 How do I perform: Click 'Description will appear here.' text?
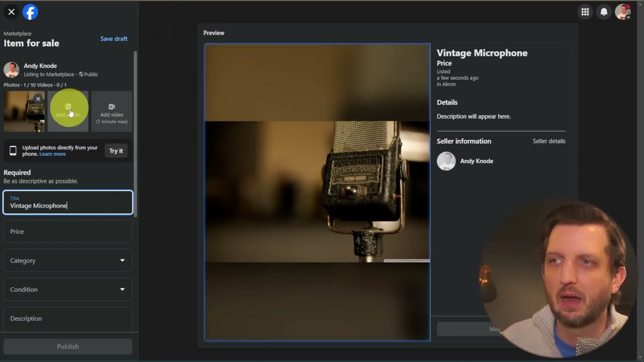tap(473, 116)
